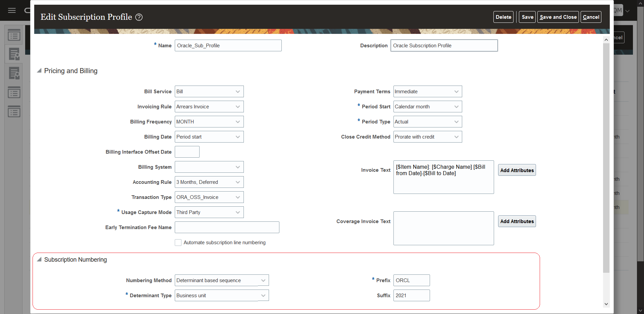Save the subscription profile

click(527, 17)
